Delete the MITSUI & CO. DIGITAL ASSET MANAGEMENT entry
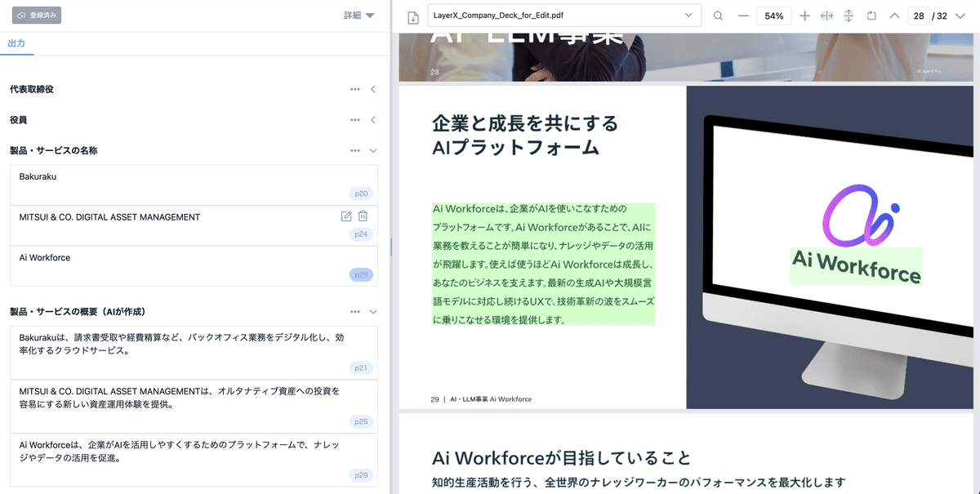Viewport: 980px width, 494px height. click(363, 216)
